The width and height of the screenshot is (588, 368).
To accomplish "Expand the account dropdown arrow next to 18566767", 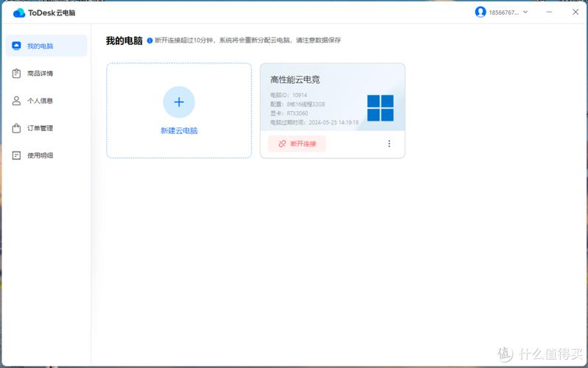I will (x=525, y=12).
